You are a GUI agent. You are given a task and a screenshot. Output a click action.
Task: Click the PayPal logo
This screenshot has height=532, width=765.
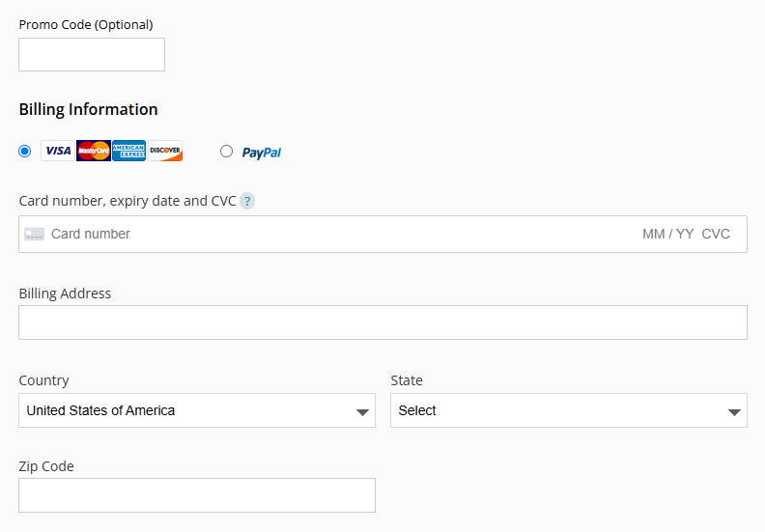262,153
